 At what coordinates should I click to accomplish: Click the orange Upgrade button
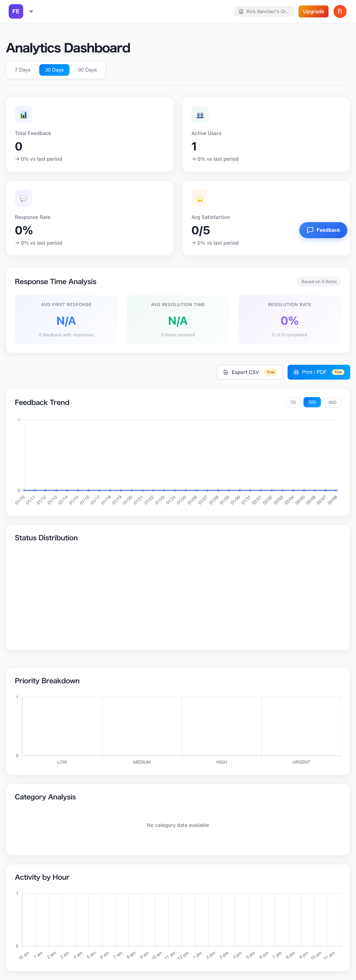tap(313, 11)
